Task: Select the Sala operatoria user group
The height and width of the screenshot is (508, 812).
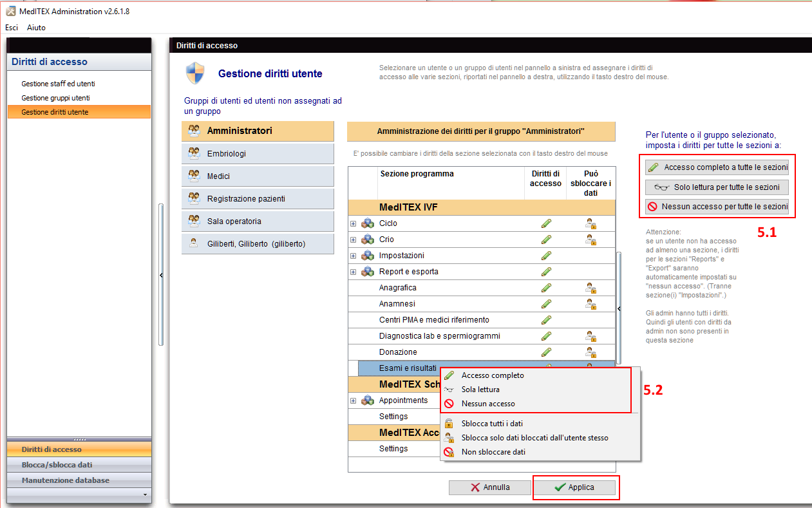Action: click(258, 221)
